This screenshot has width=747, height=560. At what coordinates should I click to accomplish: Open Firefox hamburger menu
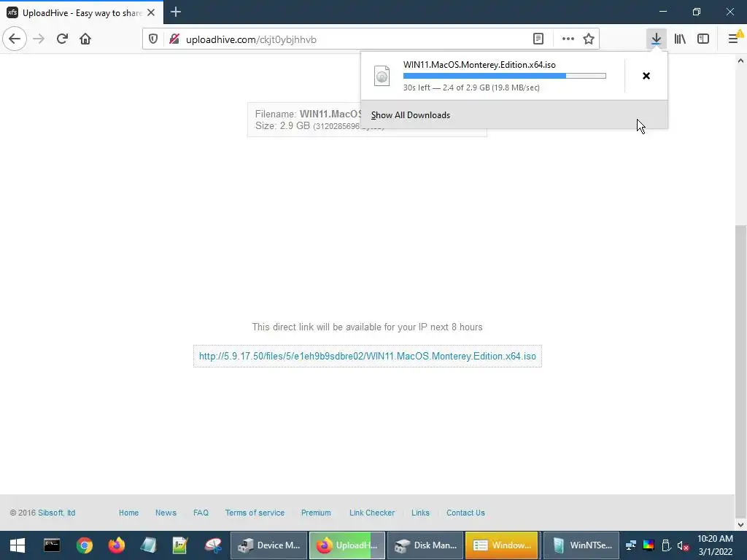734,39
